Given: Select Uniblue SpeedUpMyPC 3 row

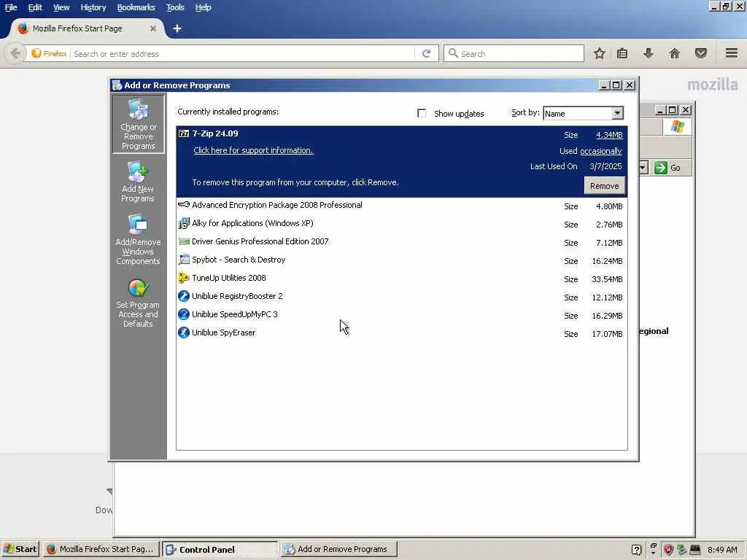Looking at the screenshot, I should [x=402, y=315].
